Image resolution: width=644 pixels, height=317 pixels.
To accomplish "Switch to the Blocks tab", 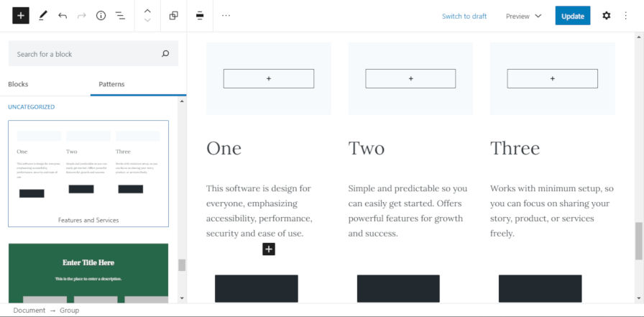I will (x=18, y=84).
